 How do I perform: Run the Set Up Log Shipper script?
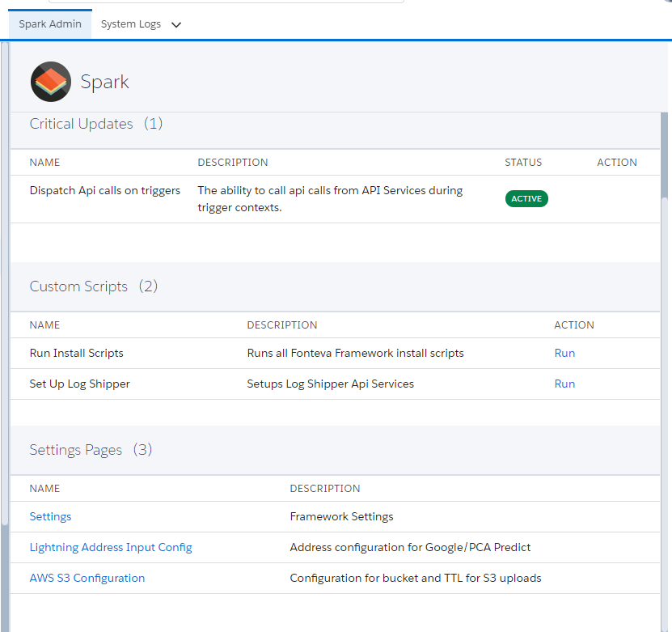point(564,384)
